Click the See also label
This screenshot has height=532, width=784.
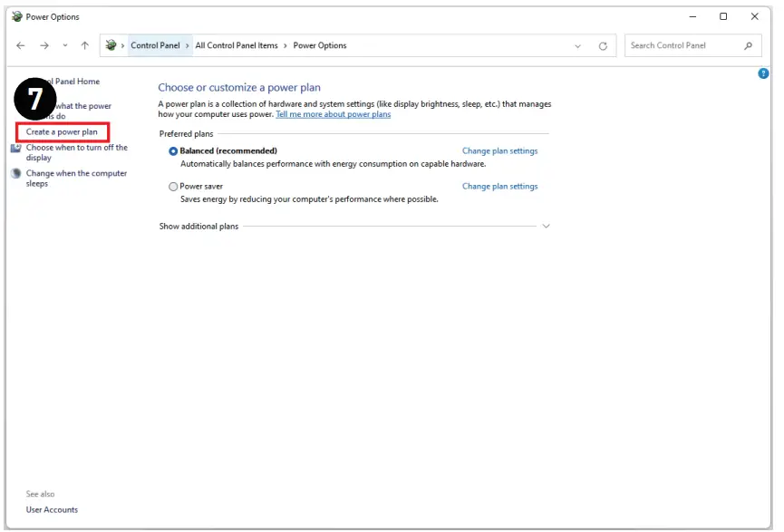tap(40, 494)
